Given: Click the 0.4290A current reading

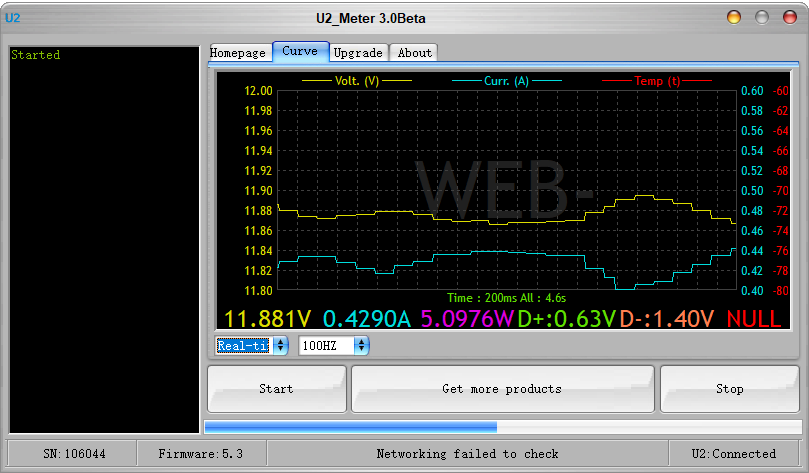Looking at the screenshot, I should pos(367,319).
